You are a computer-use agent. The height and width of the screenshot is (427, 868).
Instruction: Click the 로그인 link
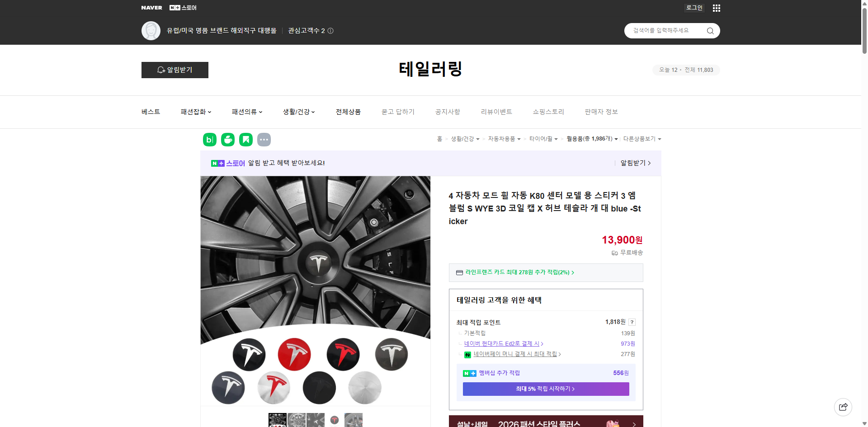coord(693,8)
